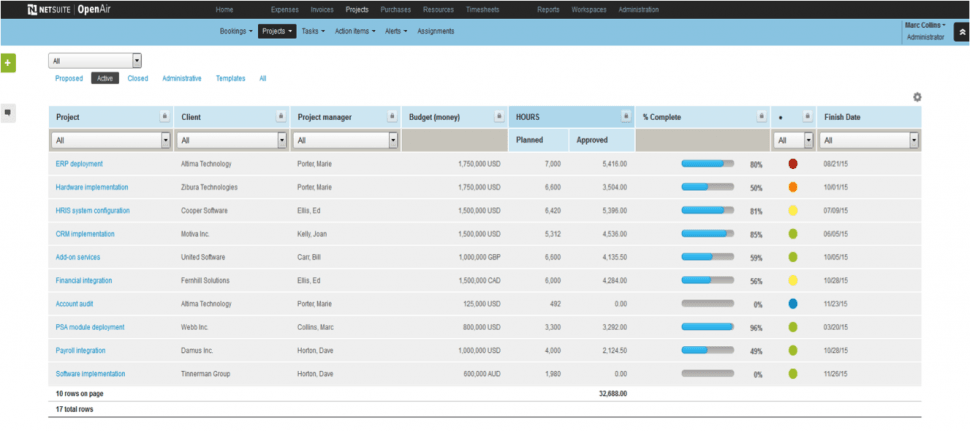Toggle lock icon on Project column

165,116
